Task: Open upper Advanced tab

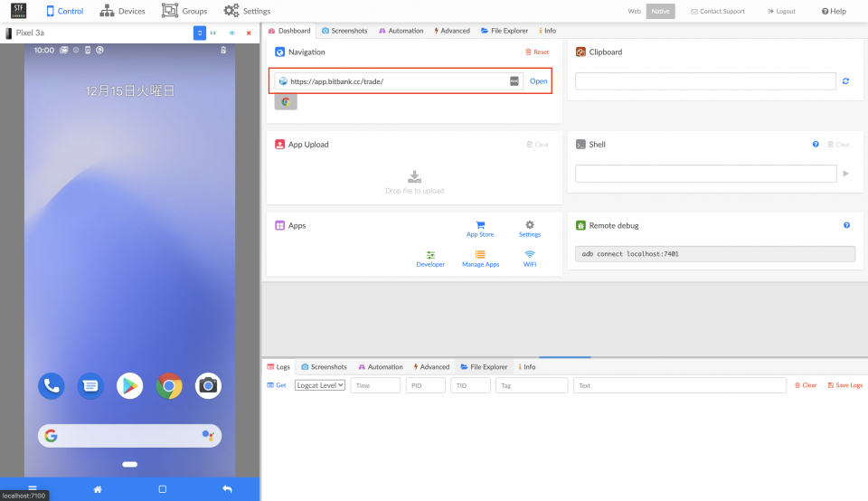Action: pyautogui.click(x=452, y=31)
